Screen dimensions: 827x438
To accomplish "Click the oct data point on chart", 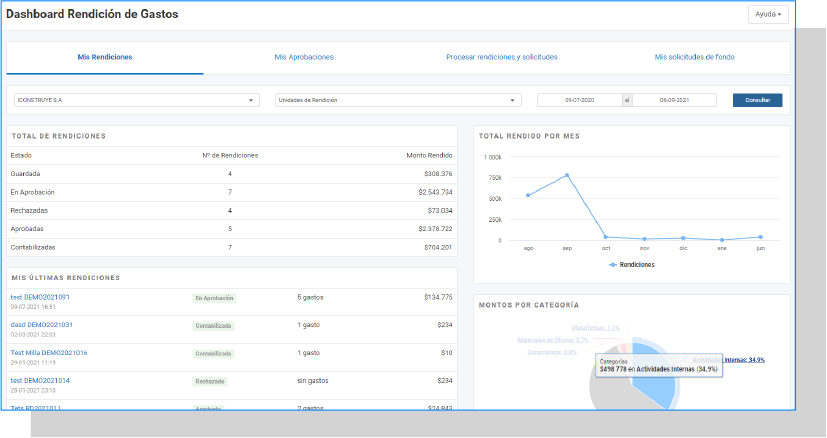I will point(605,237).
